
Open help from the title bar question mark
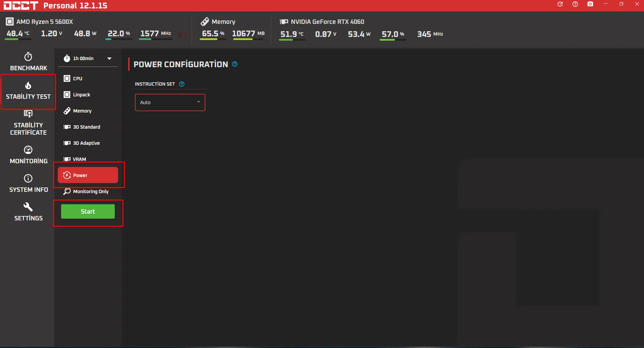click(x=575, y=4)
